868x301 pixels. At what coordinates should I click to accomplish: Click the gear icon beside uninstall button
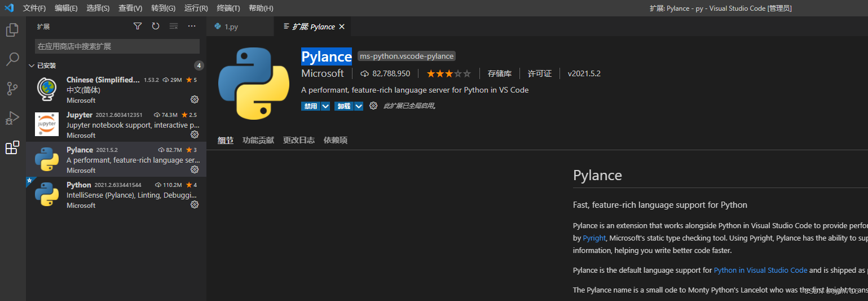[373, 106]
